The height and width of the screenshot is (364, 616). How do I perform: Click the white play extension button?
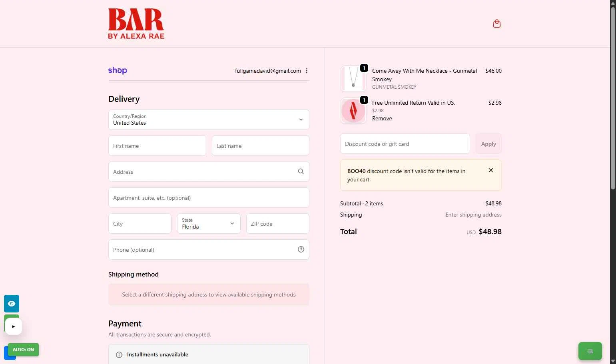point(13,326)
